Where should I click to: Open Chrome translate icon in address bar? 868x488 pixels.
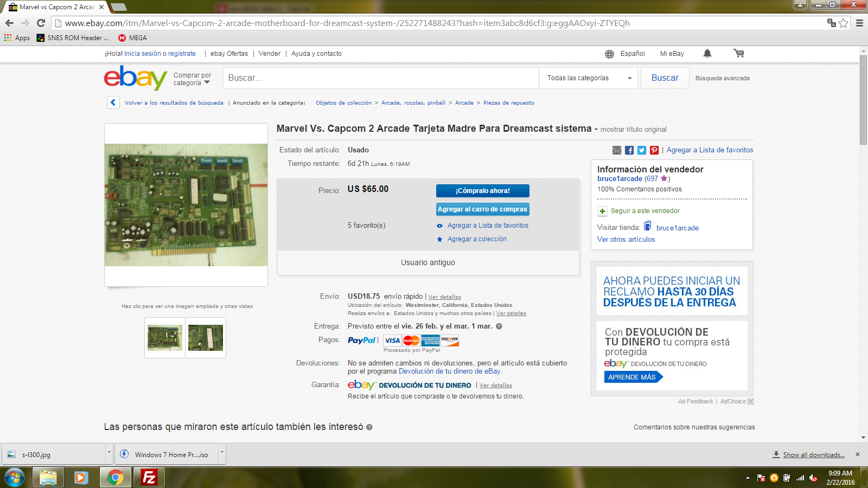(831, 23)
